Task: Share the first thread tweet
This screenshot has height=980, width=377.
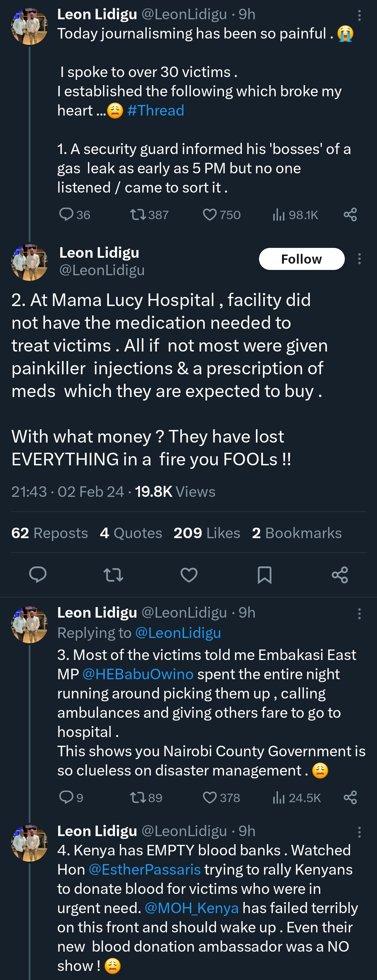Action: [x=350, y=215]
